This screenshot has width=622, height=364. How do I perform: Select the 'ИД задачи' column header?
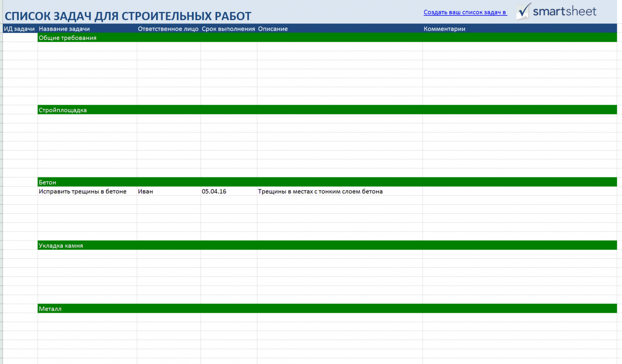tap(19, 29)
